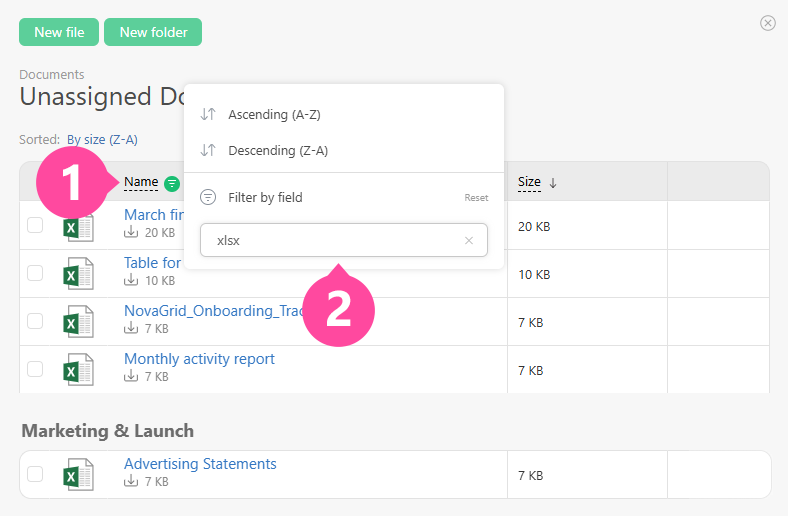
Task: Clear the xlsx filter text with X
Action: click(x=468, y=241)
